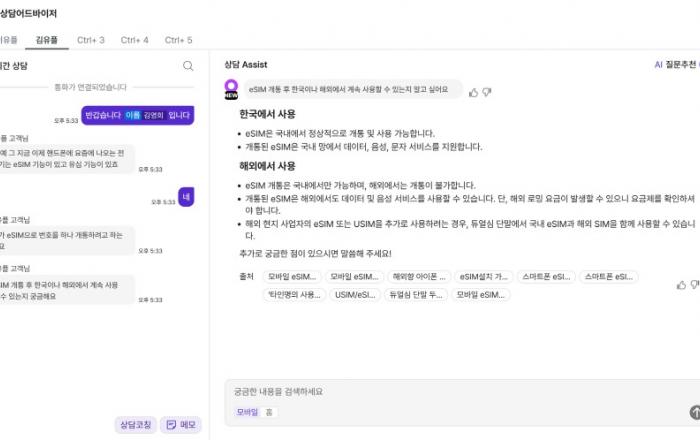The height and width of the screenshot is (440, 700).
Task: Click bullet 개통된 eSIM은 국내 망에서
Action: (364, 146)
